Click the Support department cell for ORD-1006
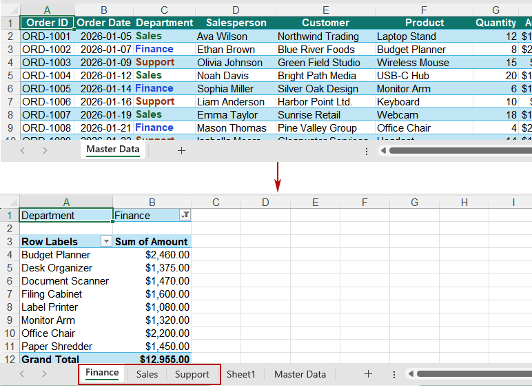 165,102
